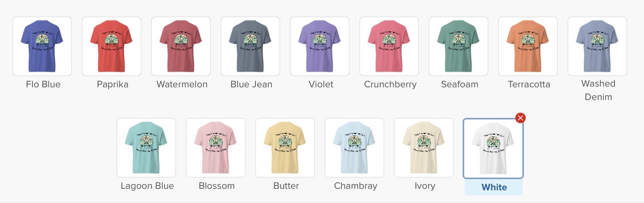Click the Crunchberry text label

(x=390, y=84)
